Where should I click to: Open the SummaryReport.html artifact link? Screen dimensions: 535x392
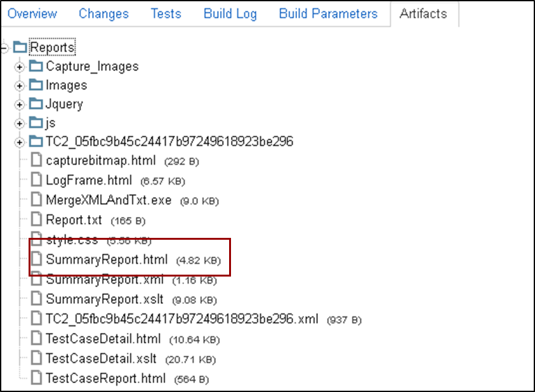(107, 259)
